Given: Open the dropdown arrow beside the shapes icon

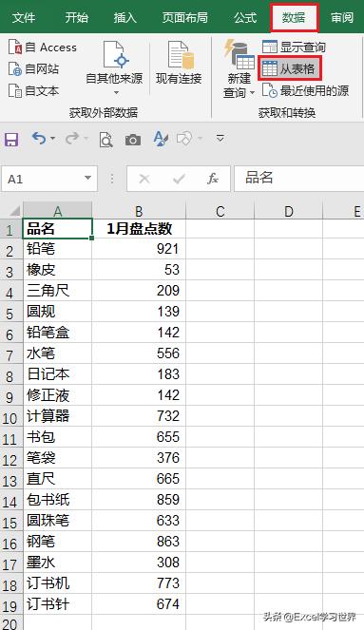Looking at the screenshot, I should pos(200,139).
